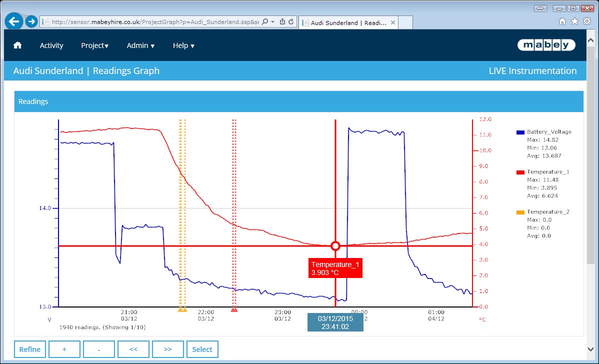Click the Temperature_1 3.903 °C tooltip

point(335,268)
